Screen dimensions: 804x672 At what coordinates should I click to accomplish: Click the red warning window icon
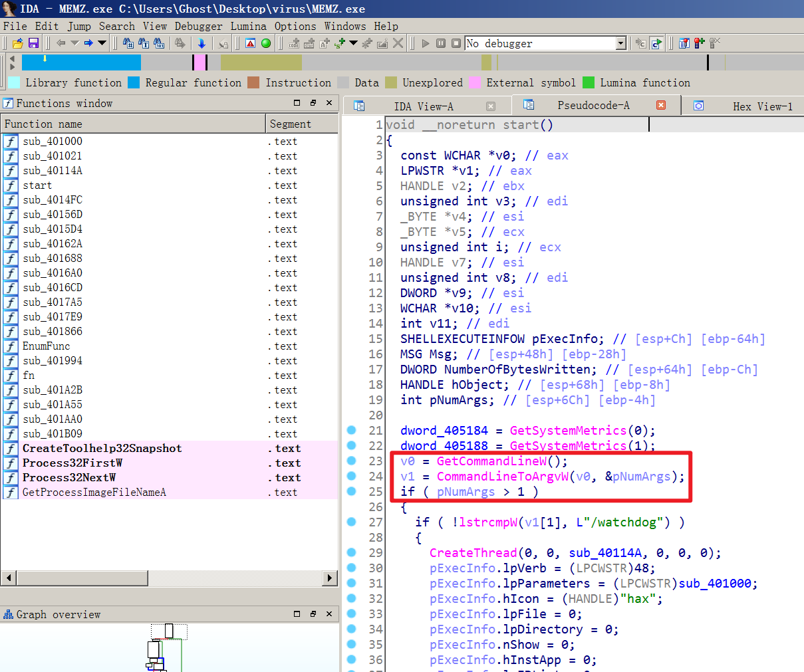251,43
